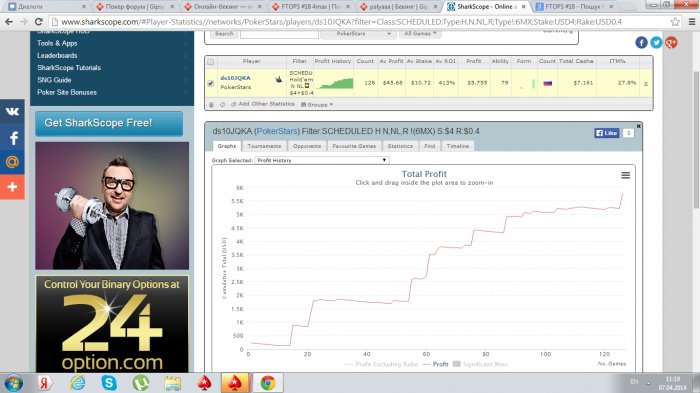700x393 pixels.
Task: Switch to the FTOPS #18 4max browser tab
Action: 311,7
